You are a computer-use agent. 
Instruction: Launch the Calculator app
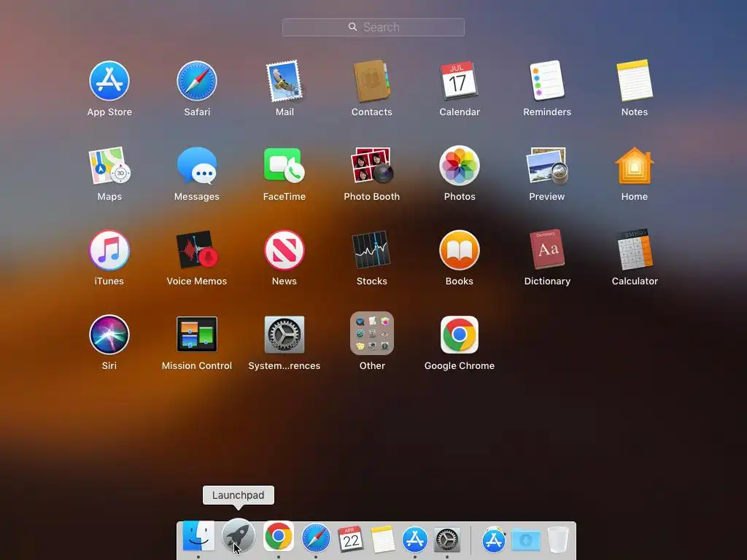point(635,249)
